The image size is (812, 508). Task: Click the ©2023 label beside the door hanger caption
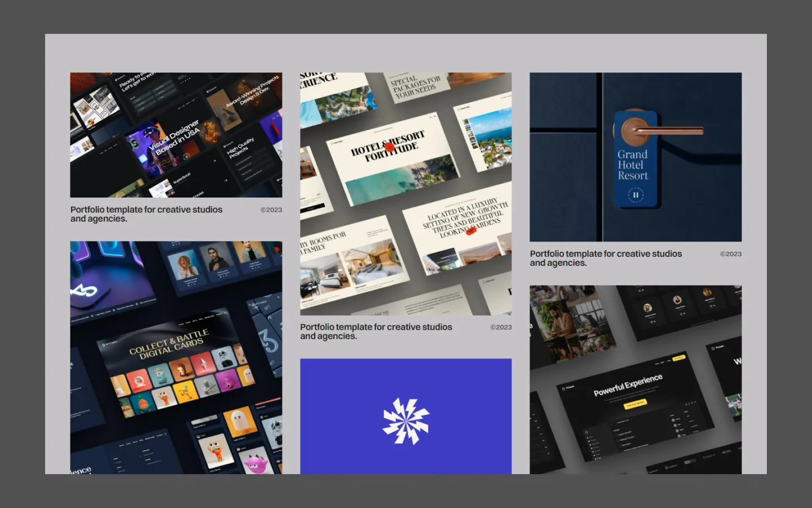[730, 254]
